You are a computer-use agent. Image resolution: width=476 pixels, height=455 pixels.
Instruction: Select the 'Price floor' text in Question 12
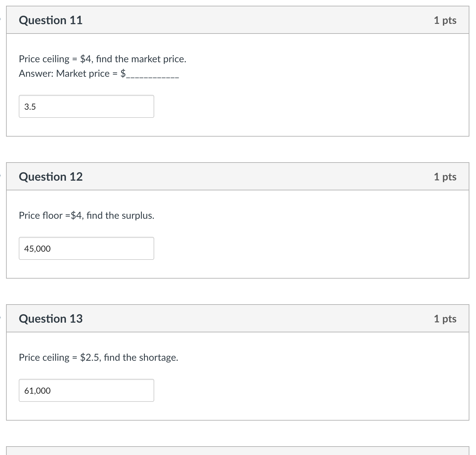pos(41,215)
